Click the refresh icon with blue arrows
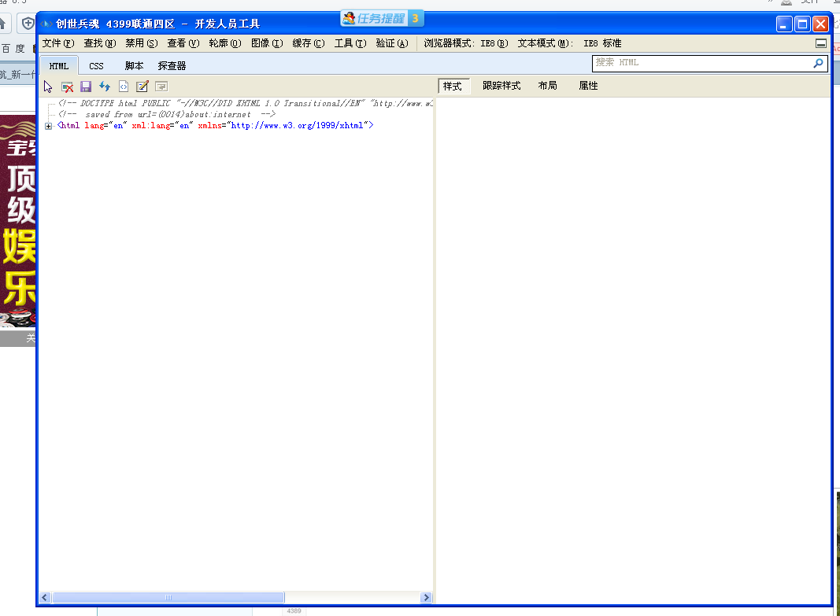This screenshot has width=840, height=616. (105, 87)
